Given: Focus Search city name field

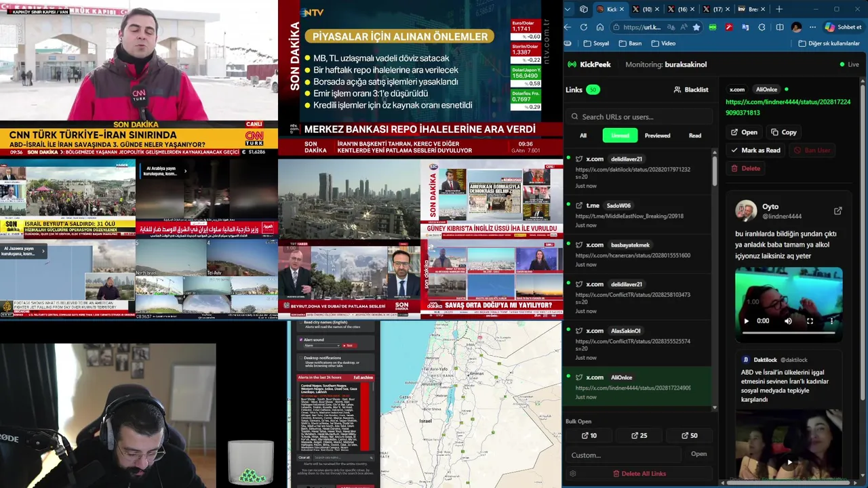Looking at the screenshot, I should pyautogui.click(x=342, y=457).
